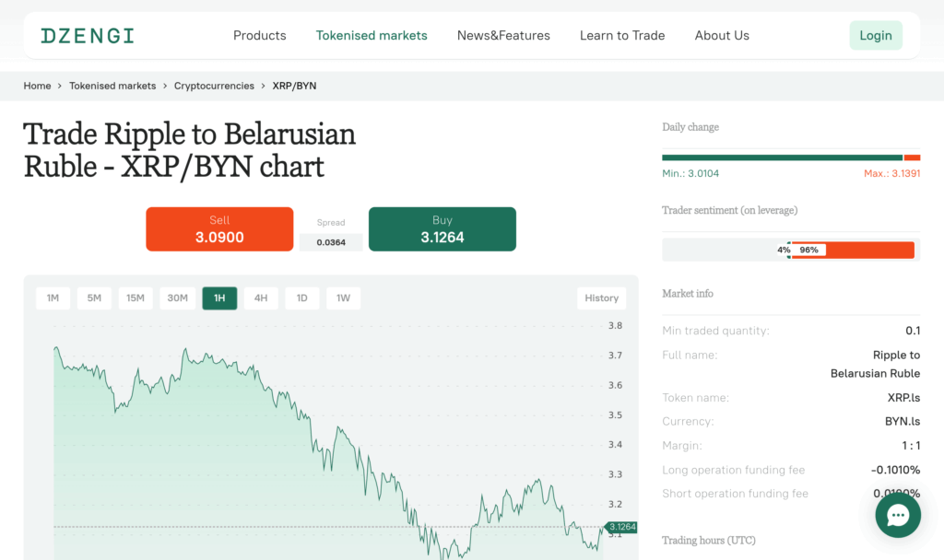Select the 1M chart interval
This screenshot has width=944, height=560.
pos(53,298)
